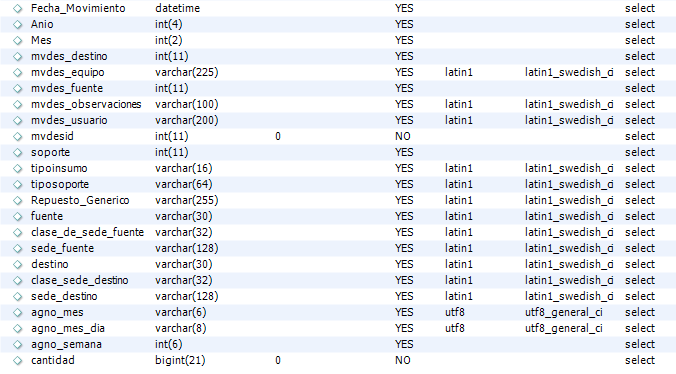Select the column icon next to cantidad
Image resolution: width=676 pixels, height=374 pixels.
click(18, 360)
